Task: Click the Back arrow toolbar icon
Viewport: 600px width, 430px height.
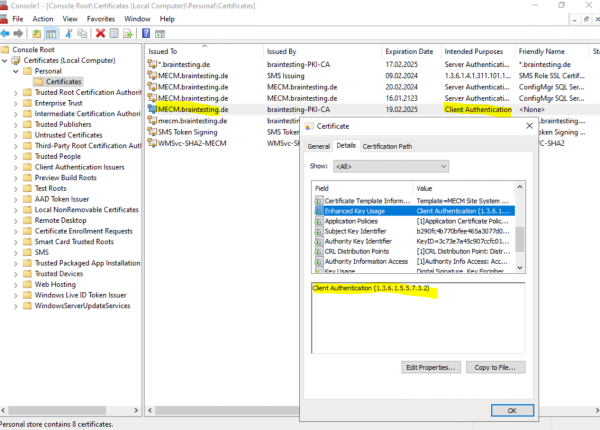Action: point(5,34)
